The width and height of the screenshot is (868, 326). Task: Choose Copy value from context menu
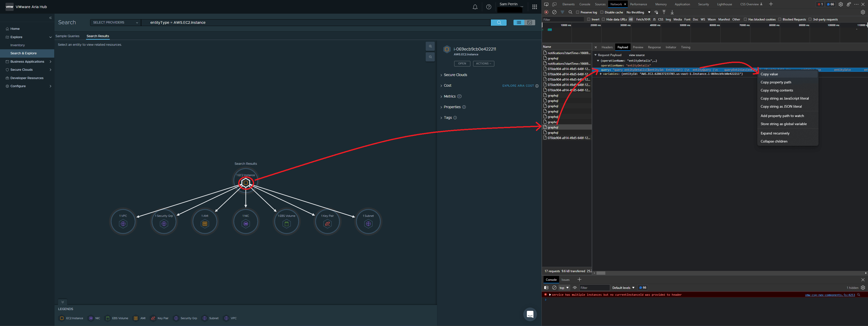[769, 74]
